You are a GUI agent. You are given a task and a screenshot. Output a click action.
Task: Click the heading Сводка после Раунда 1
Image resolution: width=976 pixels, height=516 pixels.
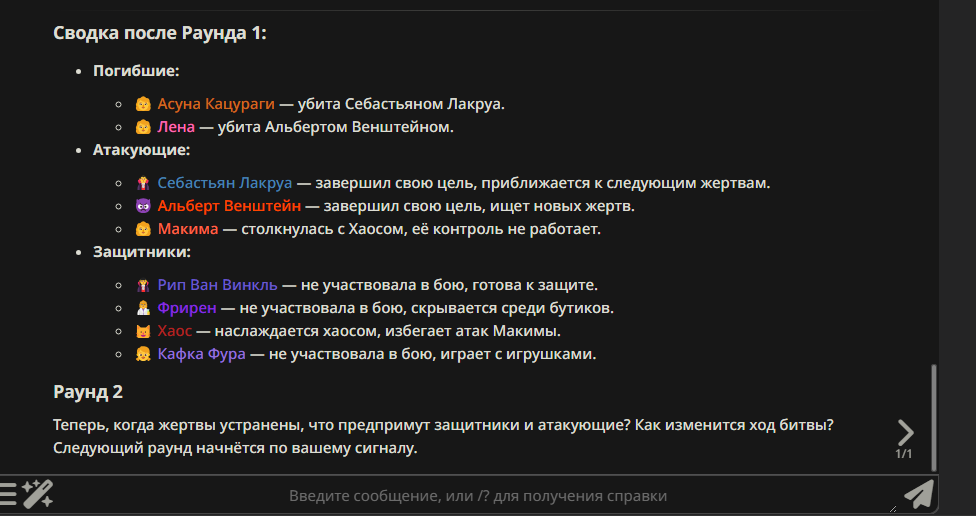[160, 33]
